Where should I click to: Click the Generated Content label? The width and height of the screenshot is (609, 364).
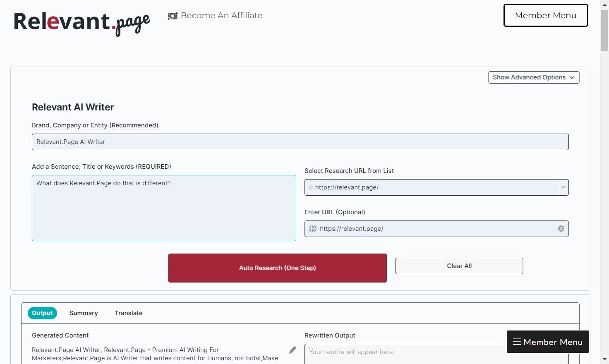coord(60,335)
